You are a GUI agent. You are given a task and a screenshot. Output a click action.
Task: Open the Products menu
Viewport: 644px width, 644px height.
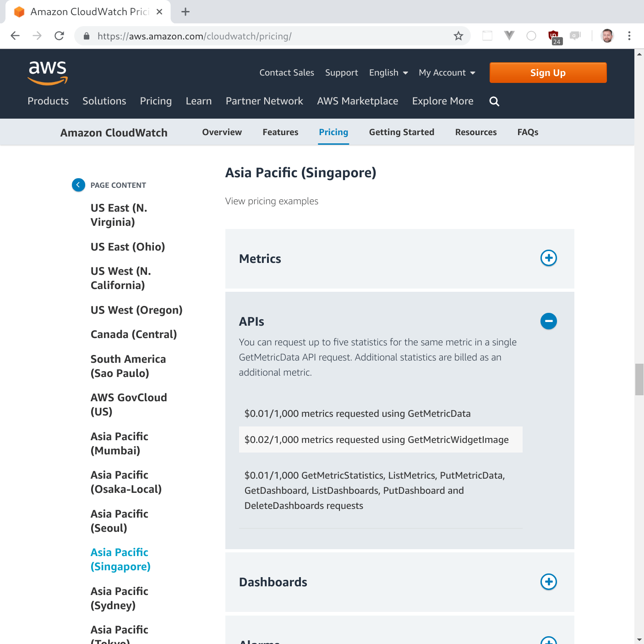point(48,101)
